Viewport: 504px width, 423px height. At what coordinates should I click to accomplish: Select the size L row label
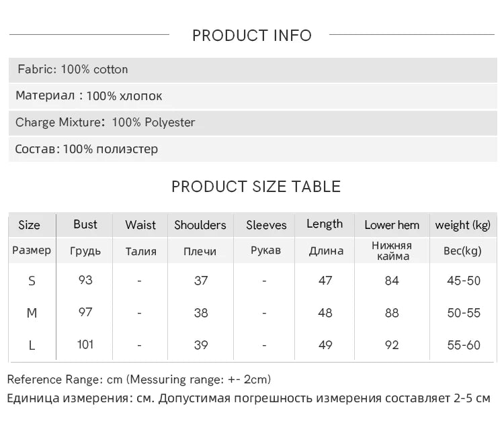pyautogui.click(x=32, y=346)
